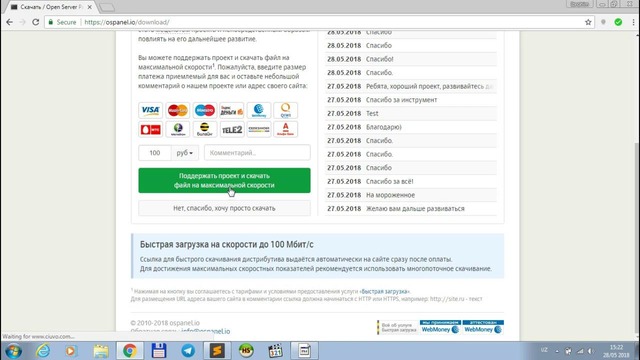This screenshot has width=640, height=360.
Task: Select the Yandex Money payment option
Action: 231,110
